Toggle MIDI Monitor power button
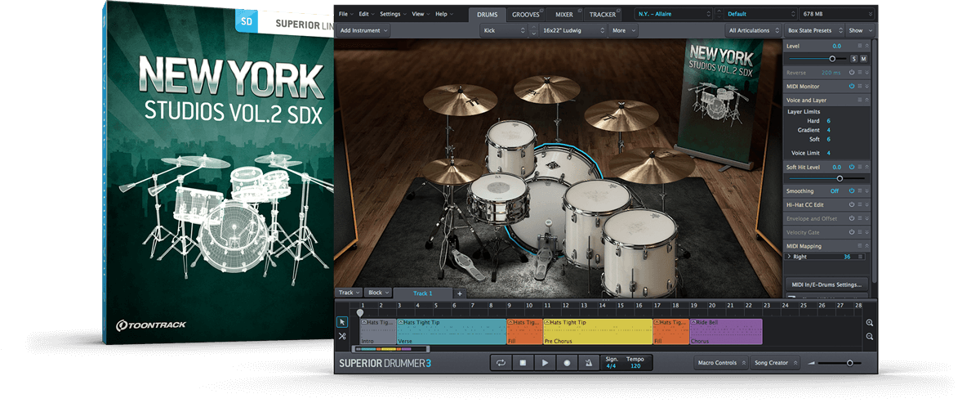The height and width of the screenshot is (403, 980). (851, 86)
